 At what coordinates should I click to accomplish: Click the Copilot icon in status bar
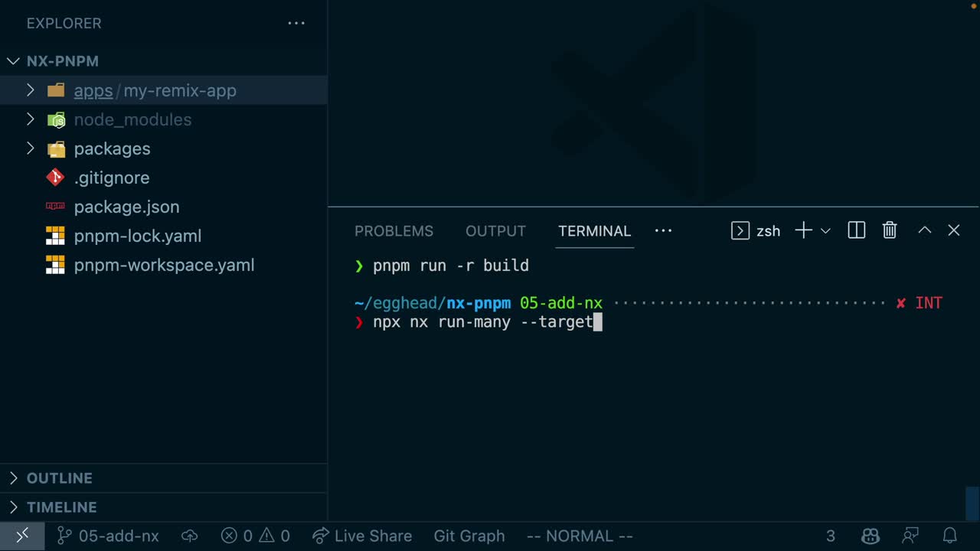(x=870, y=536)
